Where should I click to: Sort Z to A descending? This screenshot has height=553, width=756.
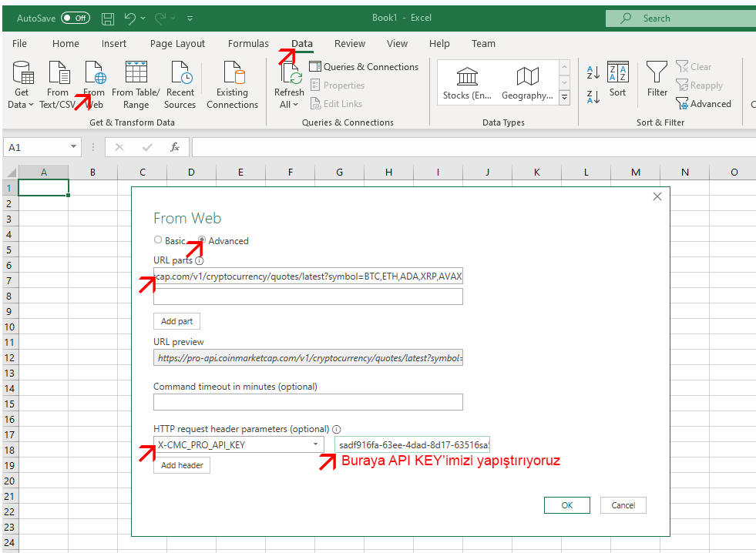click(593, 97)
